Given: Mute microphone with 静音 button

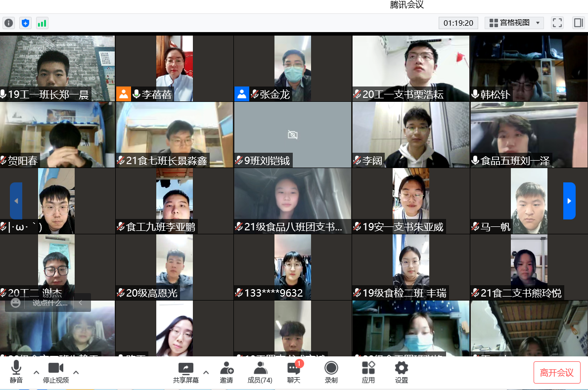Looking at the screenshot, I should coord(16,372).
